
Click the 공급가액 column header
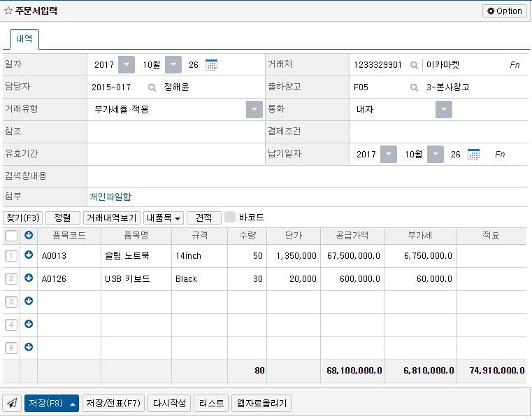(352, 235)
